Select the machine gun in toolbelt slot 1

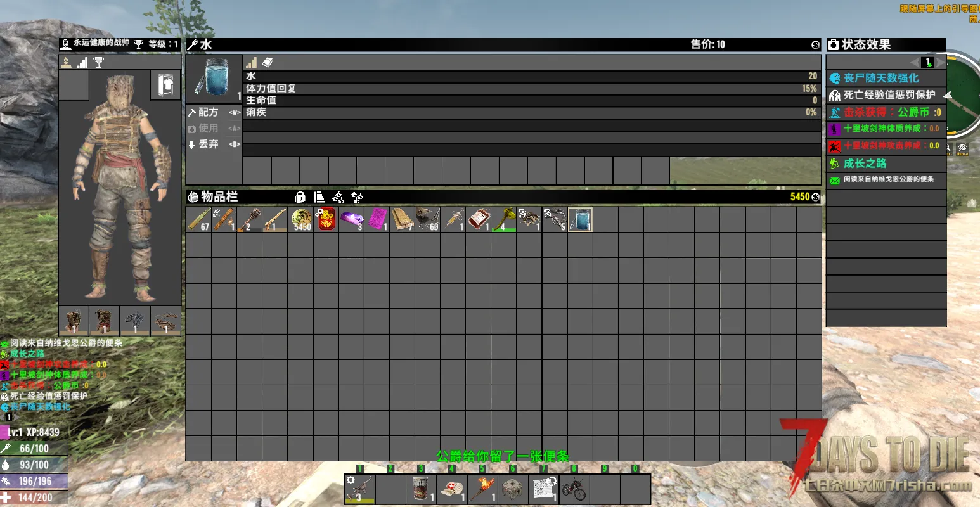coord(359,489)
